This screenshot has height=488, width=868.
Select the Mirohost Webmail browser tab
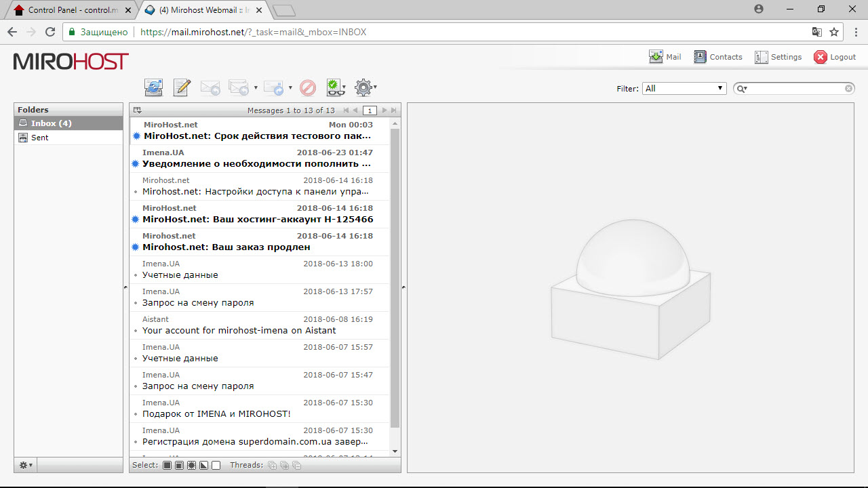coord(203,10)
